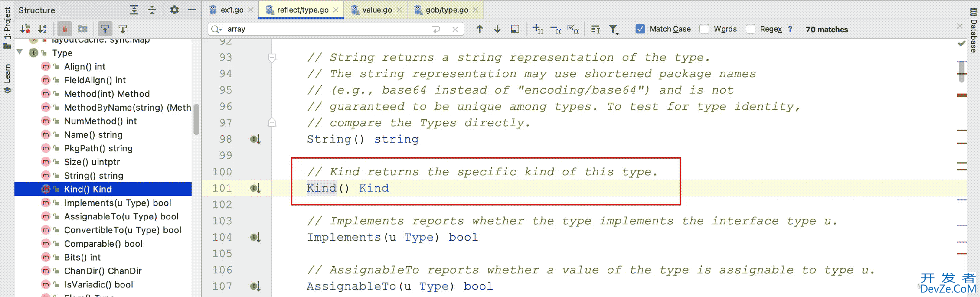Open the Learn tool window

coord(7,78)
